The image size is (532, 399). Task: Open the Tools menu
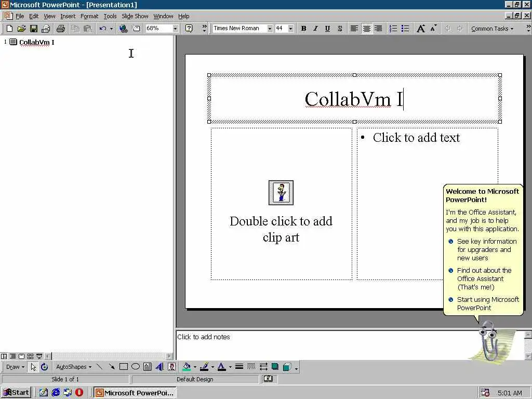click(x=110, y=16)
